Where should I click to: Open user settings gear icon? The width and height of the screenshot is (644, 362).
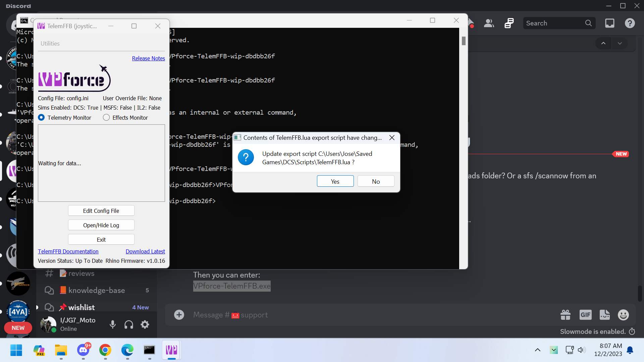pyautogui.click(x=145, y=324)
